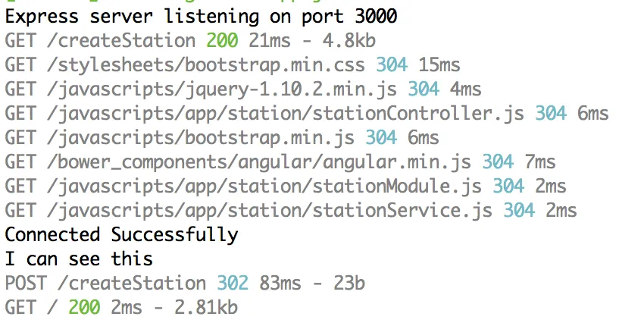
Task: Click the 302 redirect status code
Action: click(x=233, y=283)
